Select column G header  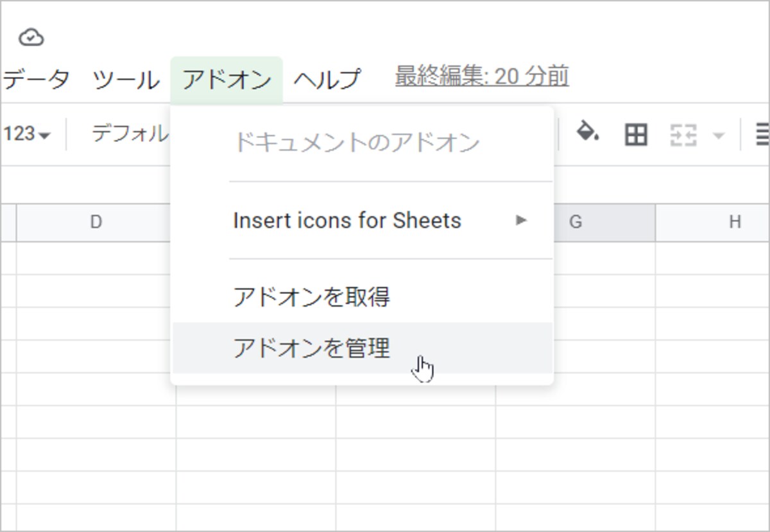(576, 222)
